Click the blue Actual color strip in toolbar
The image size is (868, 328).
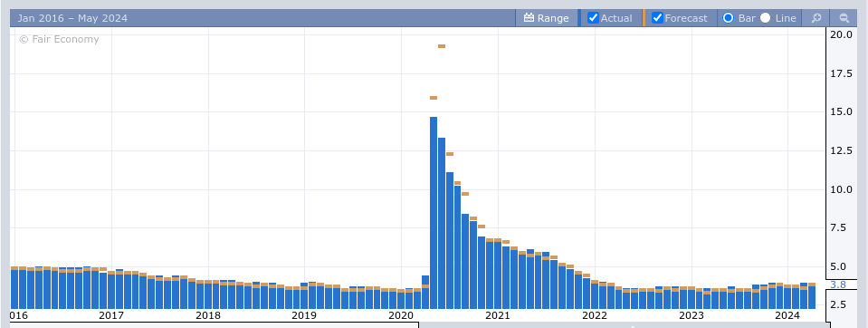(x=579, y=18)
